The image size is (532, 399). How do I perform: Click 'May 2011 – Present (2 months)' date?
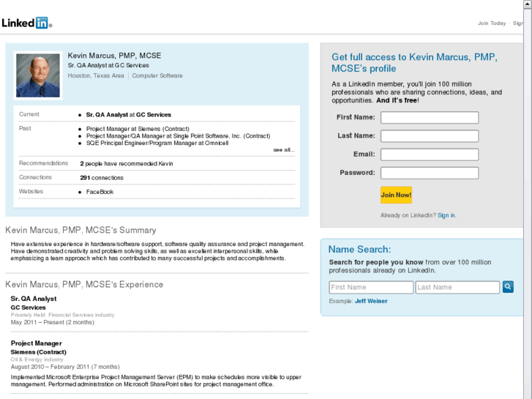53,322
